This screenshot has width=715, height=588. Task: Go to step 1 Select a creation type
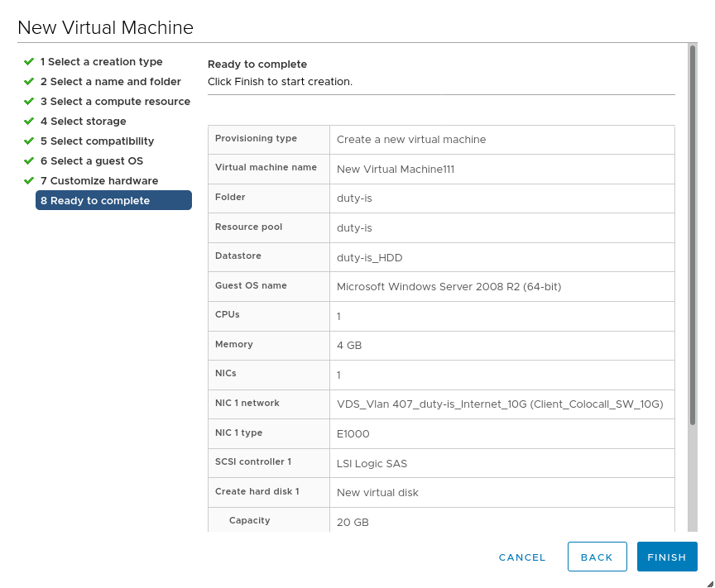[101, 62]
